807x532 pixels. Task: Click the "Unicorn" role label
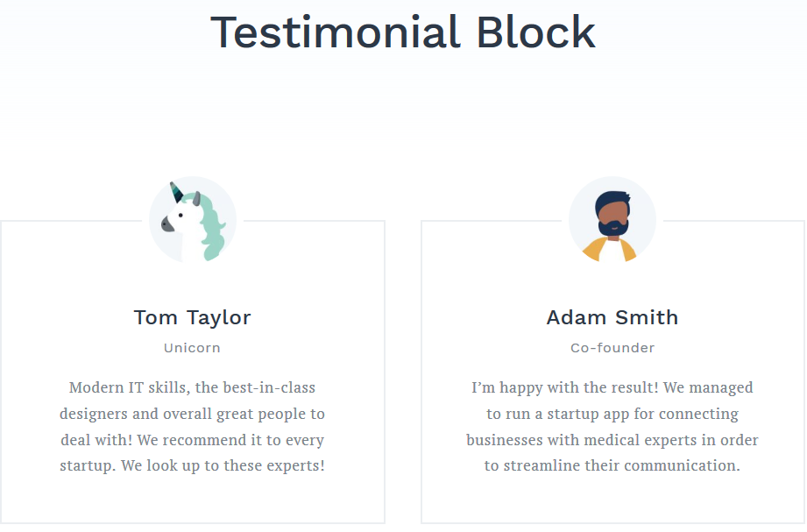tap(192, 348)
